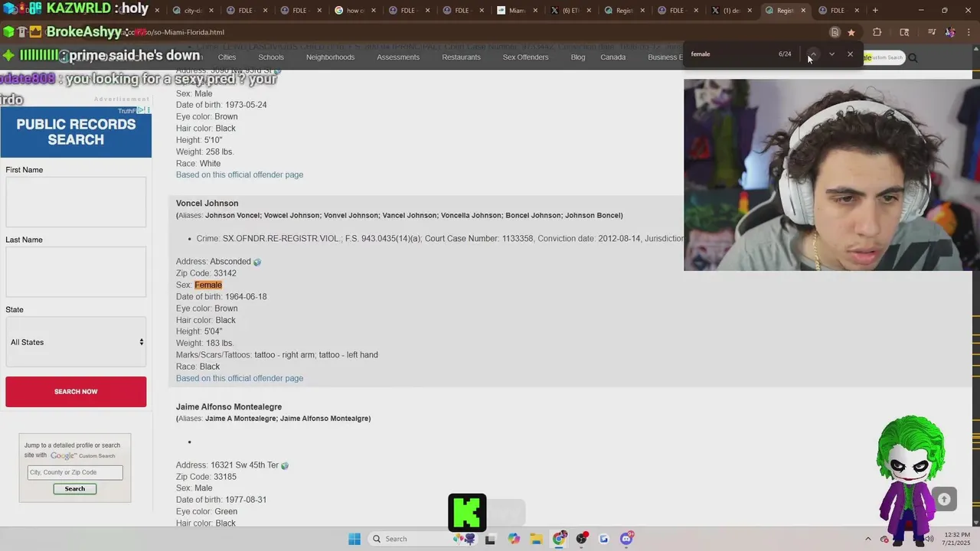Click the search-tabs icon beside extensions
This screenshot has width=980, height=551.
point(904,32)
